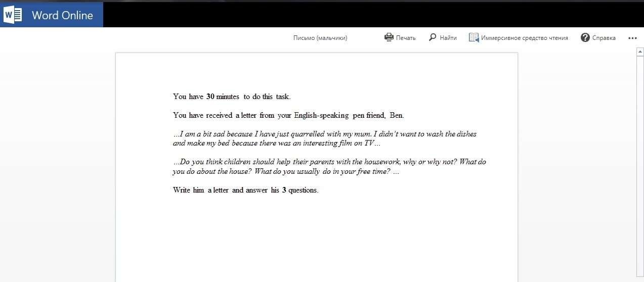Click the printer icon
The image size is (644, 282).
click(x=389, y=37)
